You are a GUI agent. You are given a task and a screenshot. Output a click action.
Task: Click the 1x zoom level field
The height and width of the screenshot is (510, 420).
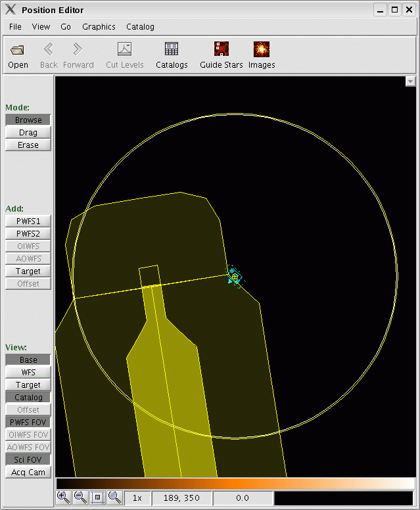137,498
